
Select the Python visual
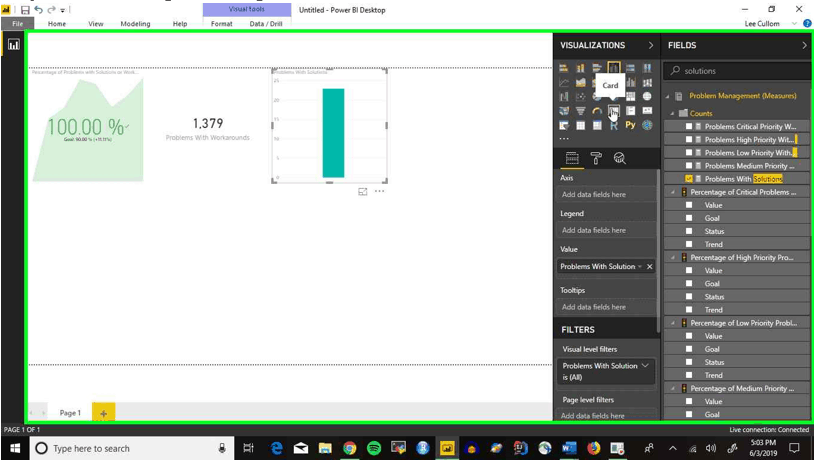(630, 125)
